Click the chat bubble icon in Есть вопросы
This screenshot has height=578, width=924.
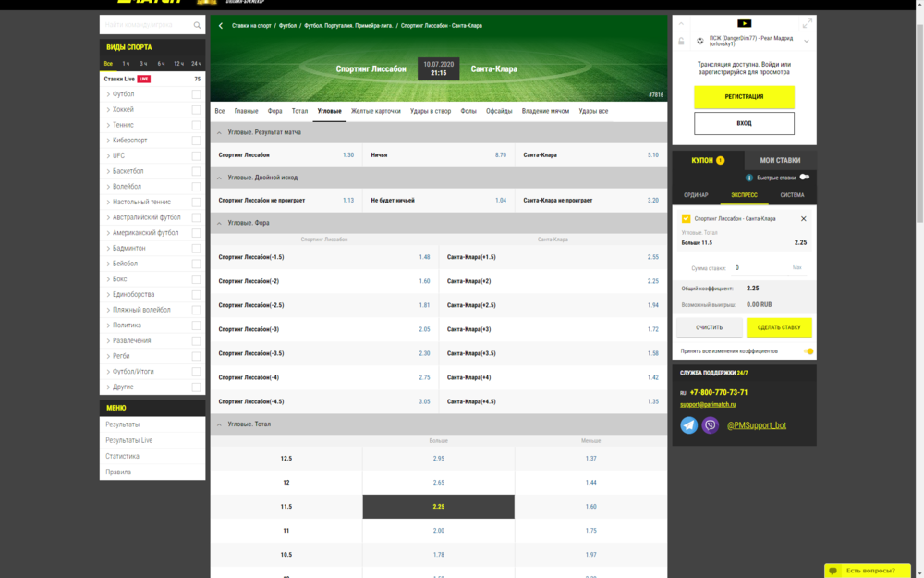click(833, 571)
